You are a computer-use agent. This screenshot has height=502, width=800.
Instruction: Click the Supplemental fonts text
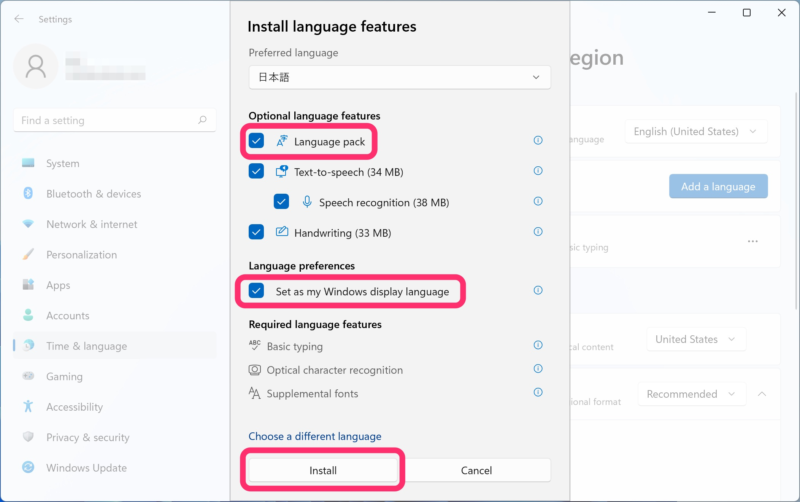312,393
